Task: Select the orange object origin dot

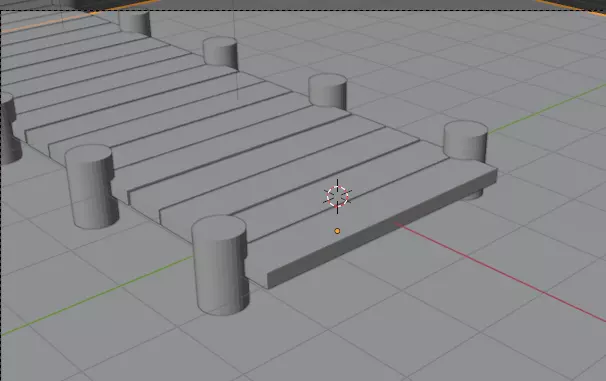Action: pos(337,231)
